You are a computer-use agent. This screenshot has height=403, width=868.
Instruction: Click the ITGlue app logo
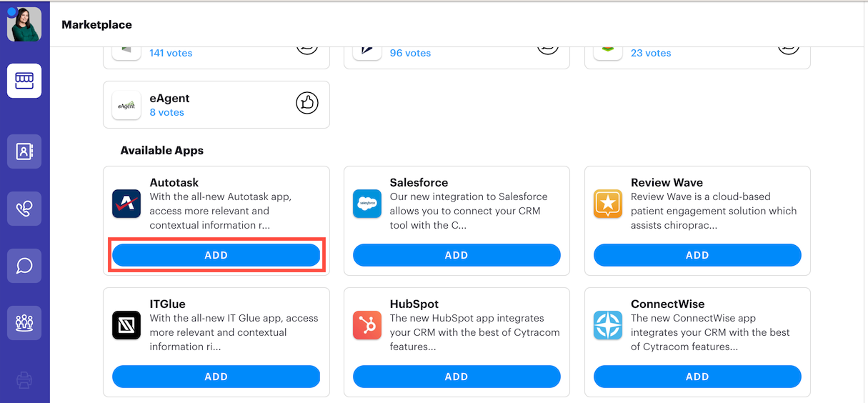pyautogui.click(x=126, y=325)
